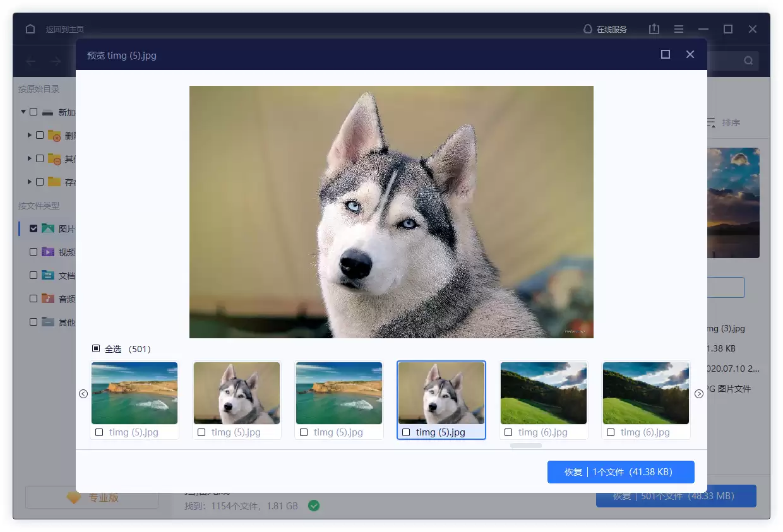Expand the third yellow folder in tree

point(30,182)
